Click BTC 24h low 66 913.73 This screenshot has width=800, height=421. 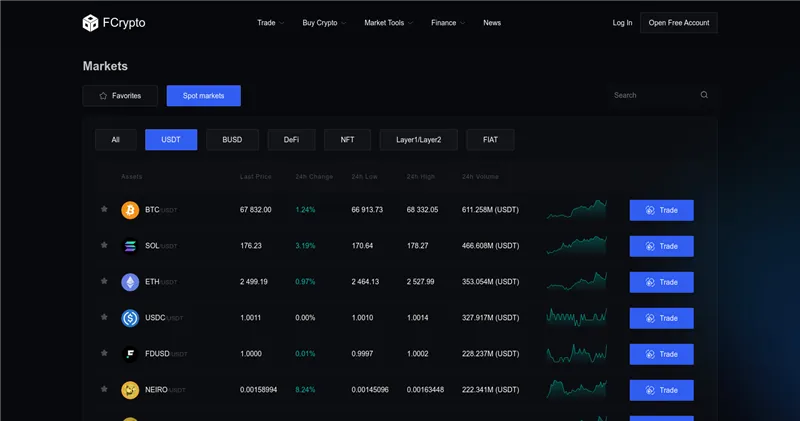click(367, 210)
